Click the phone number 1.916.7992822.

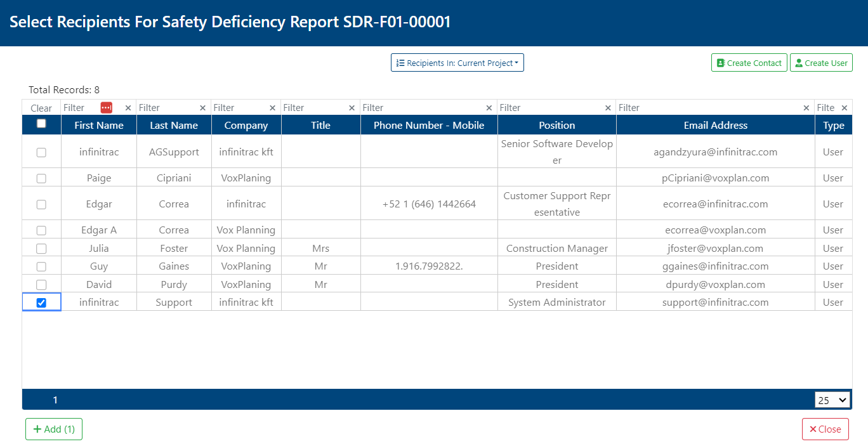tap(429, 266)
